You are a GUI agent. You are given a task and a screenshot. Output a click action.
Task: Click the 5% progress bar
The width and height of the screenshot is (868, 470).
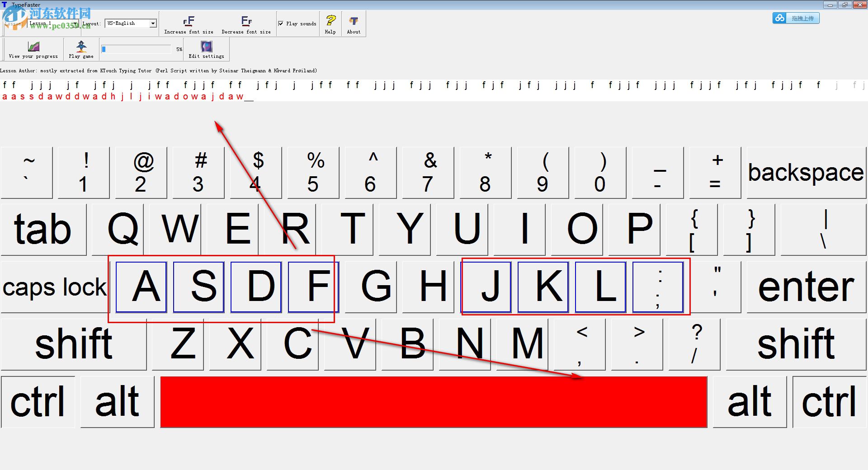(136, 49)
